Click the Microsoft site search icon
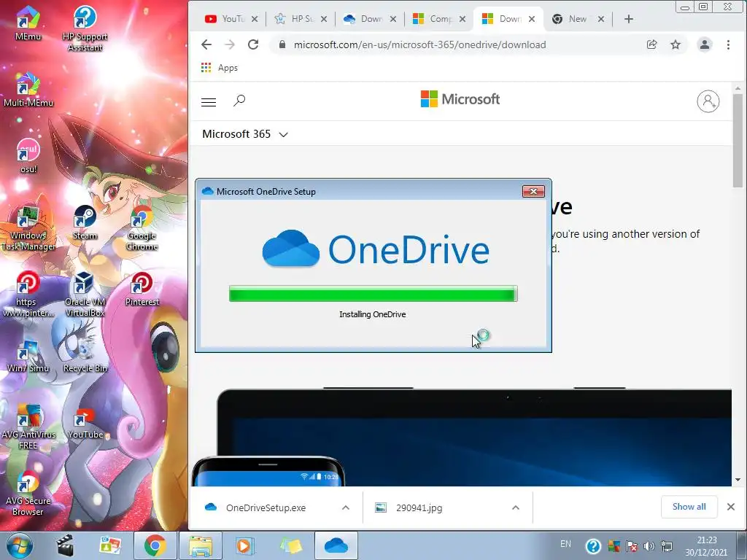The image size is (747, 560). [239, 101]
